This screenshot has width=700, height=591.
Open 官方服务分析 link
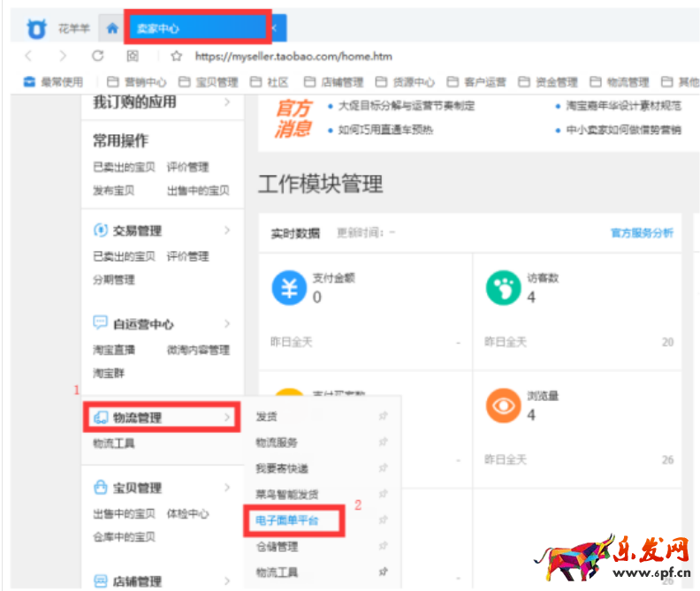(641, 233)
